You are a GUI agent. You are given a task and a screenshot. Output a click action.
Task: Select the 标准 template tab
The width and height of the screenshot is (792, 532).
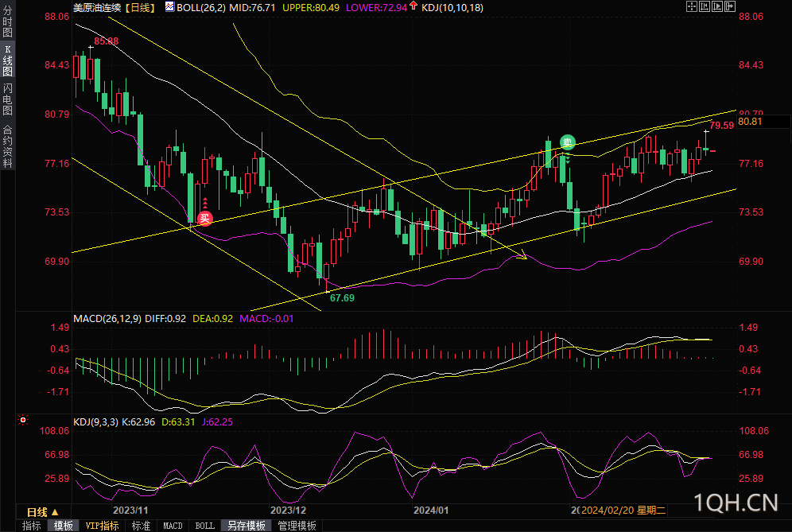point(141,526)
